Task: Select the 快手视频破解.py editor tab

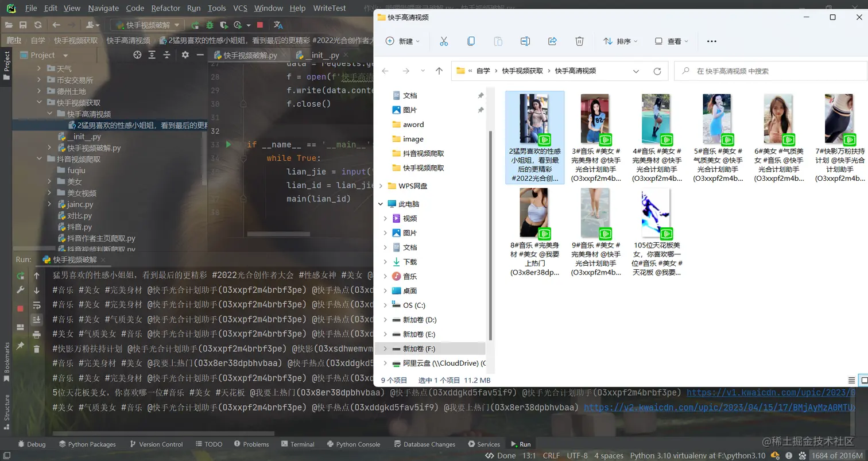Action: (250, 55)
